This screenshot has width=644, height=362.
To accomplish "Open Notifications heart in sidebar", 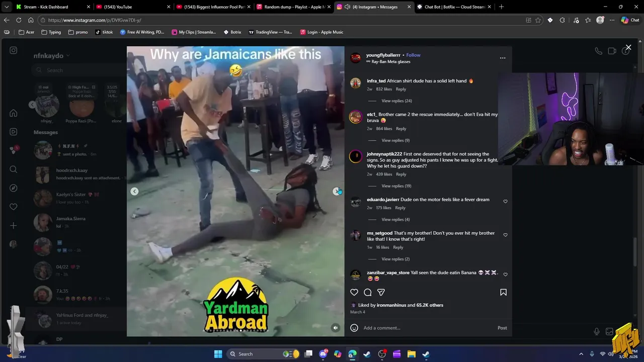I will pyautogui.click(x=14, y=207).
